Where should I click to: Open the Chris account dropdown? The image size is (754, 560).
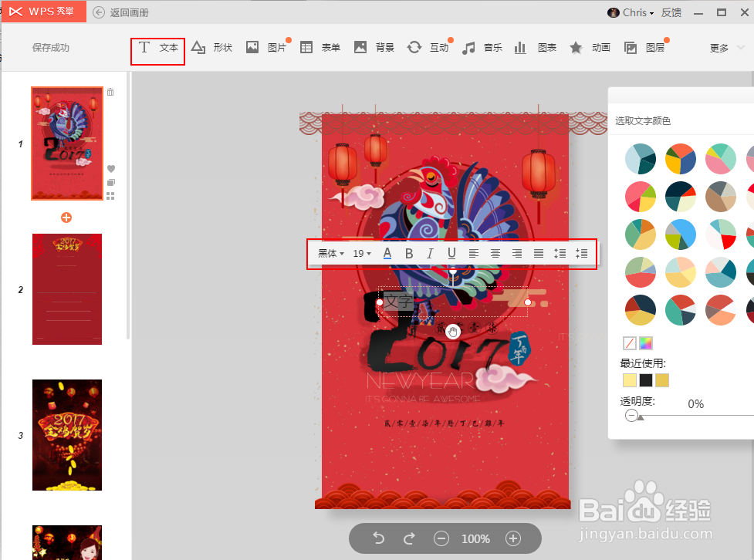tap(631, 12)
